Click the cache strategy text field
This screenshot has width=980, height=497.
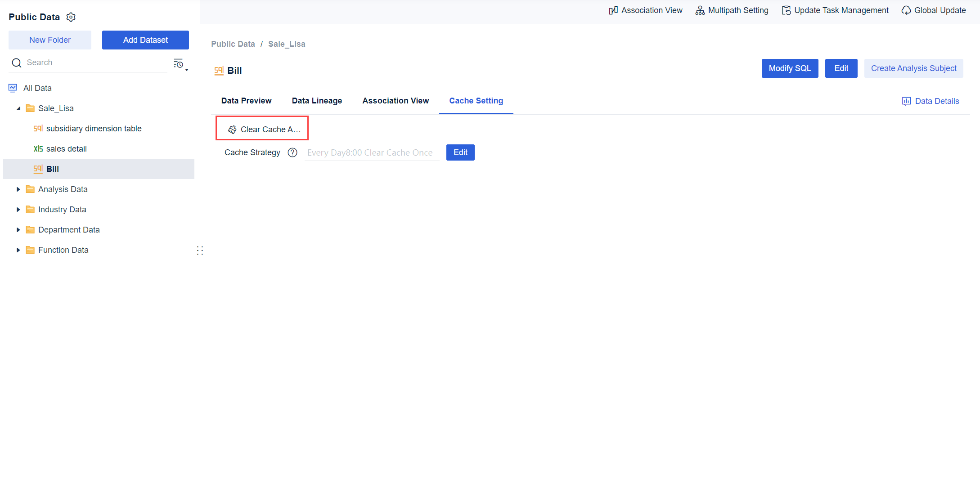(372, 152)
